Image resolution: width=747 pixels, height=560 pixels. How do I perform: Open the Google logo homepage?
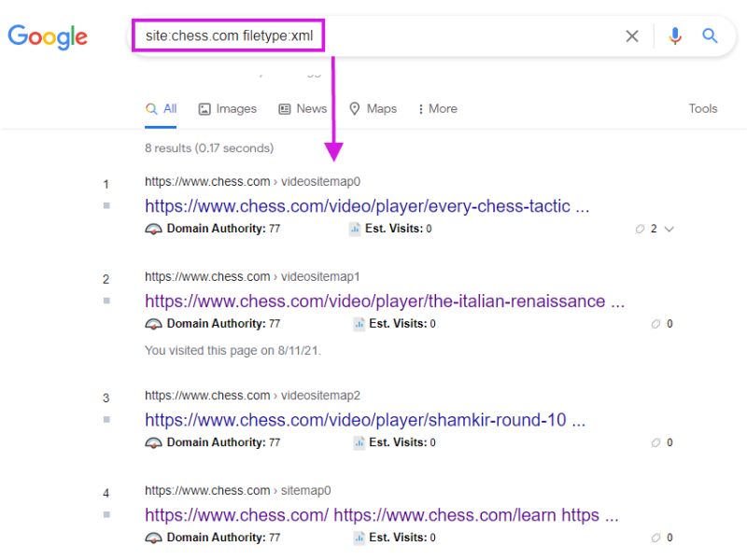(x=48, y=36)
